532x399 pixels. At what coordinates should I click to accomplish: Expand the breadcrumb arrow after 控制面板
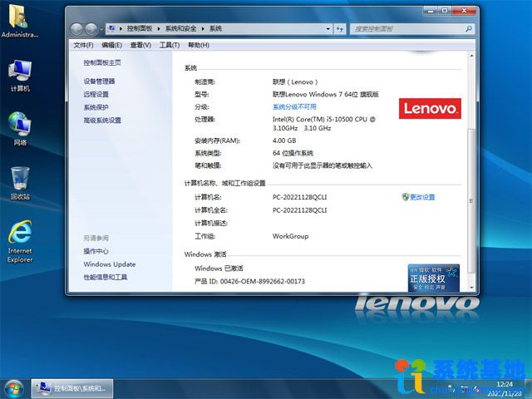159,29
